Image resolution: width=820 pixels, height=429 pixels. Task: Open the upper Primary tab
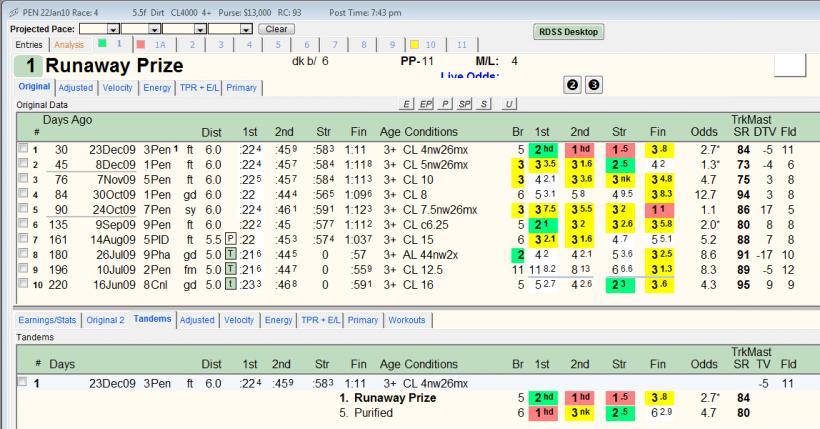(242, 87)
